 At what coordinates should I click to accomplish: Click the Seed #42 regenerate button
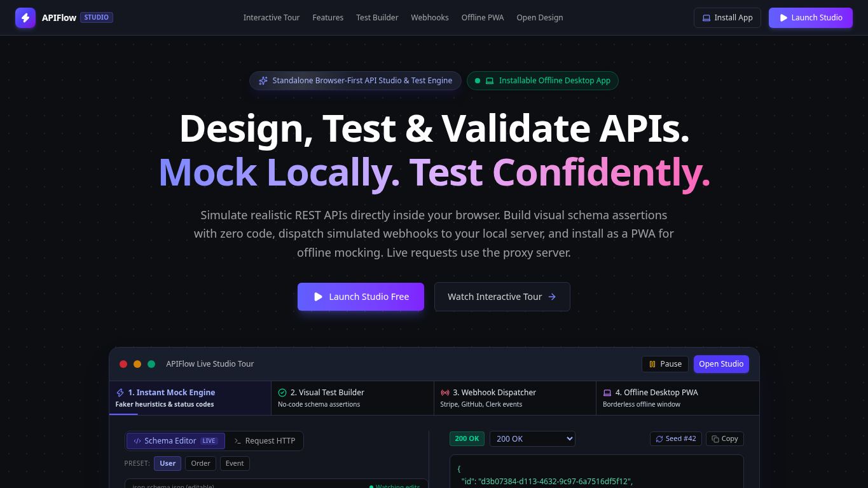click(x=676, y=438)
